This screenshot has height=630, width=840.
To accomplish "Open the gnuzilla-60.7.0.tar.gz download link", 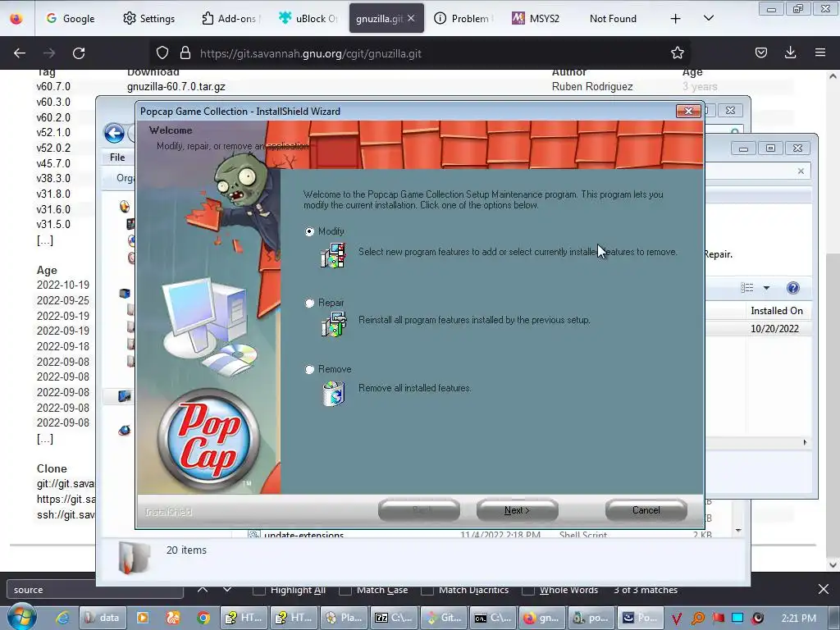I will 176,86.
